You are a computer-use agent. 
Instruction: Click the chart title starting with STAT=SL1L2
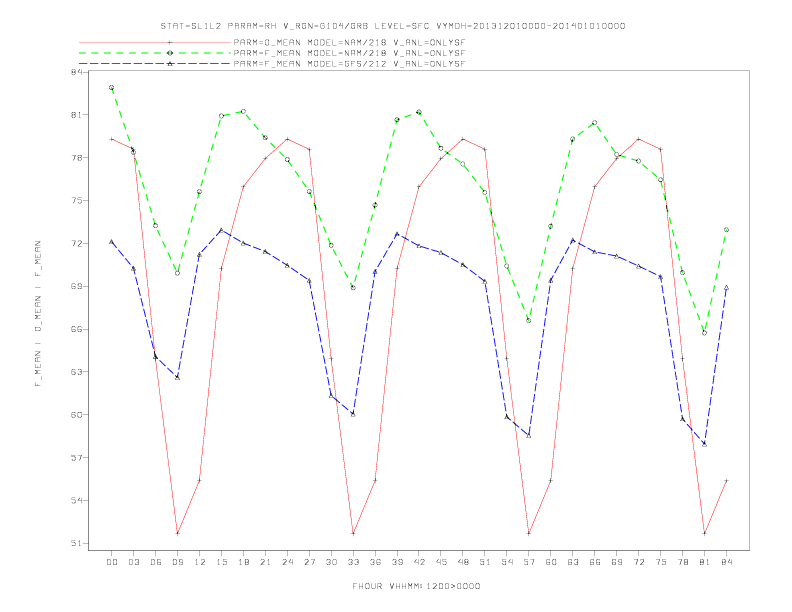[x=393, y=26]
